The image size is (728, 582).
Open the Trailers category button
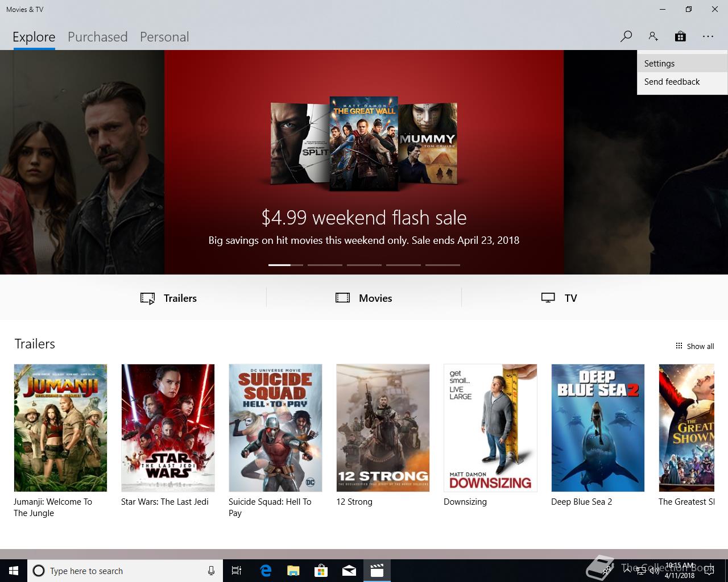168,298
